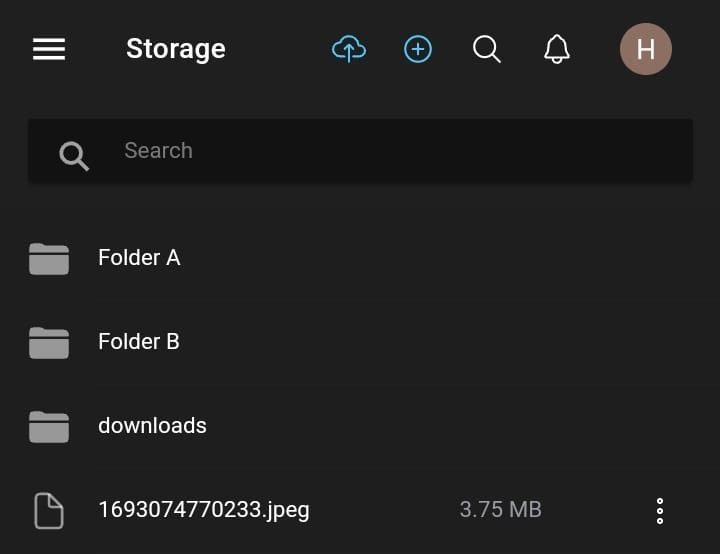Open the H user avatar menu

click(645, 49)
